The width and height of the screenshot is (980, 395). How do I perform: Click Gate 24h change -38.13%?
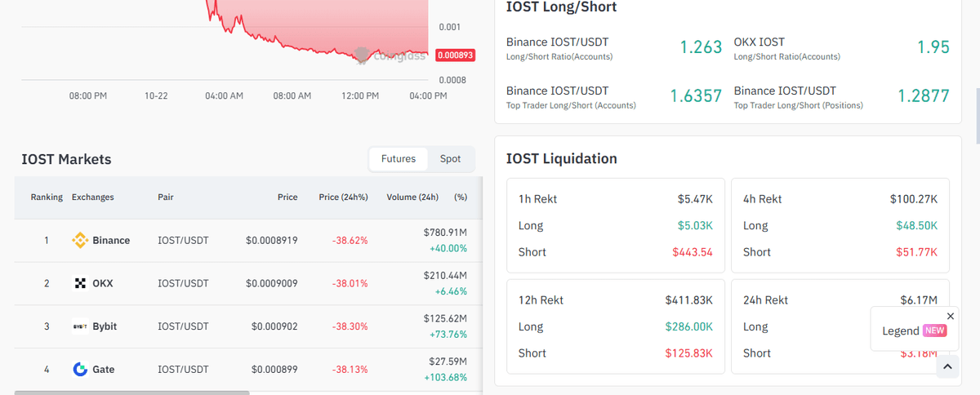(350, 370)
